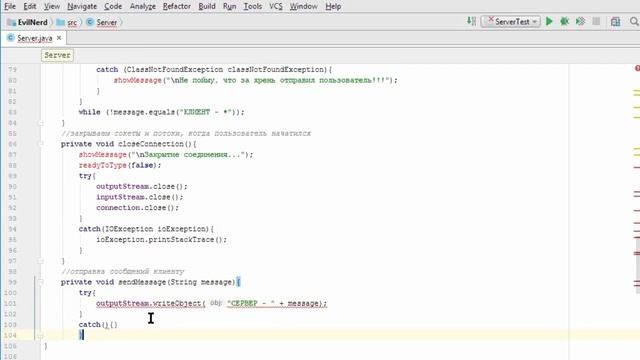640x360 pixels.
Task: Click src in the navigation bar
Action: (x=72, y=22)
